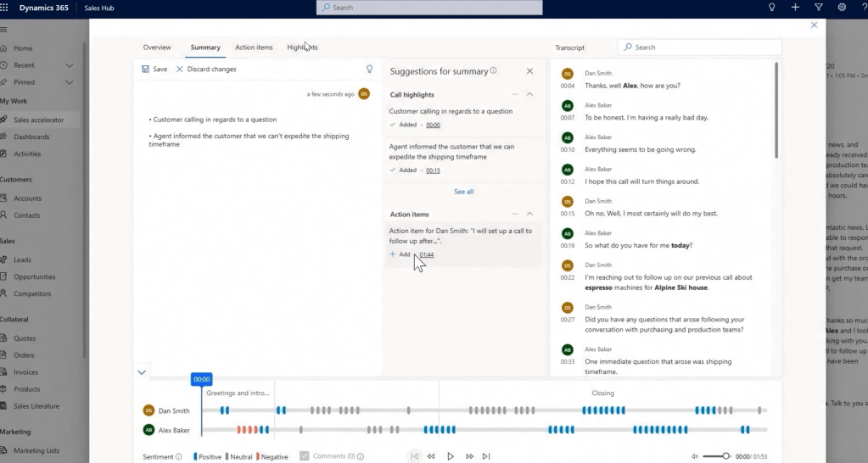Open the Suggestions for summary info icon
Screen dimensions: 868x463
tap(494, 71)
